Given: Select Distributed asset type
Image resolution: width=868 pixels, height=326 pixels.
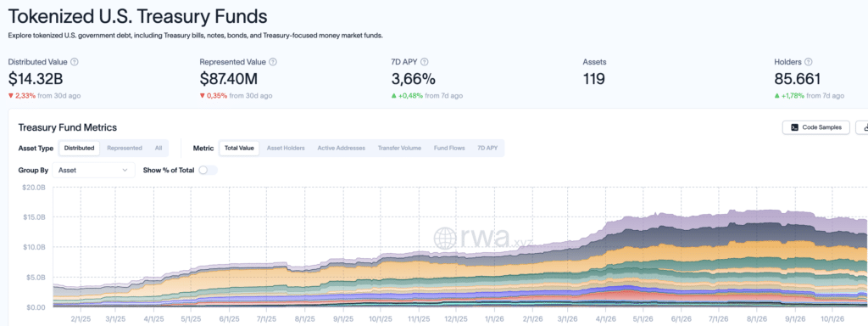Looking at the screenshot, I should [x=79, y=148].
